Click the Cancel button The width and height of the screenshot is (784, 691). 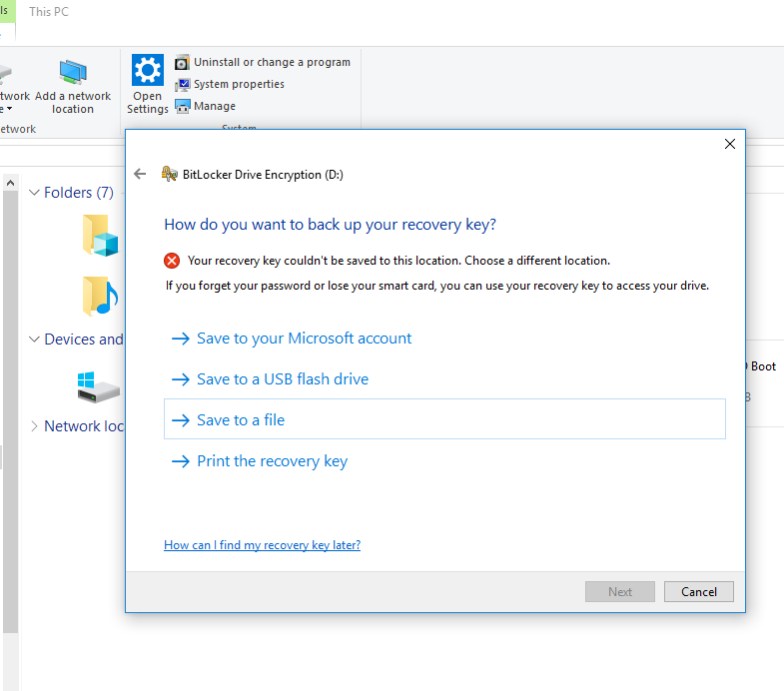pyautogui.click(x=698, y=591)
